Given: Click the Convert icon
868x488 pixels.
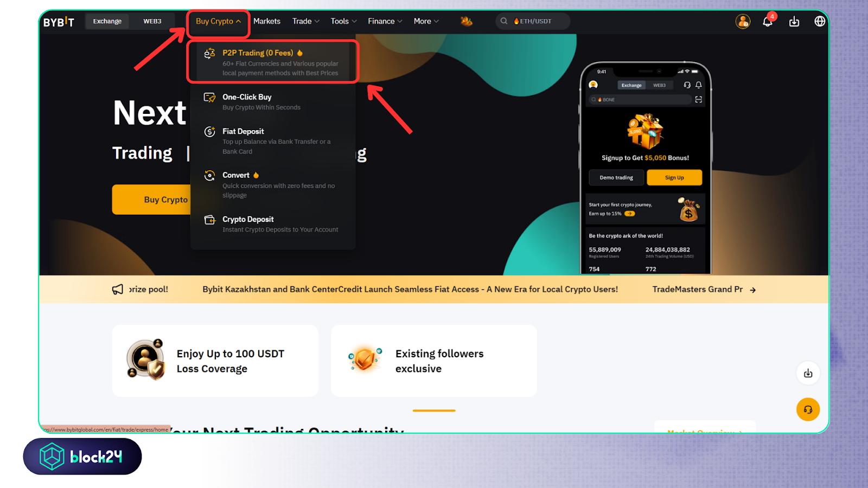Looking at the screenshot, I should point(209,176).
